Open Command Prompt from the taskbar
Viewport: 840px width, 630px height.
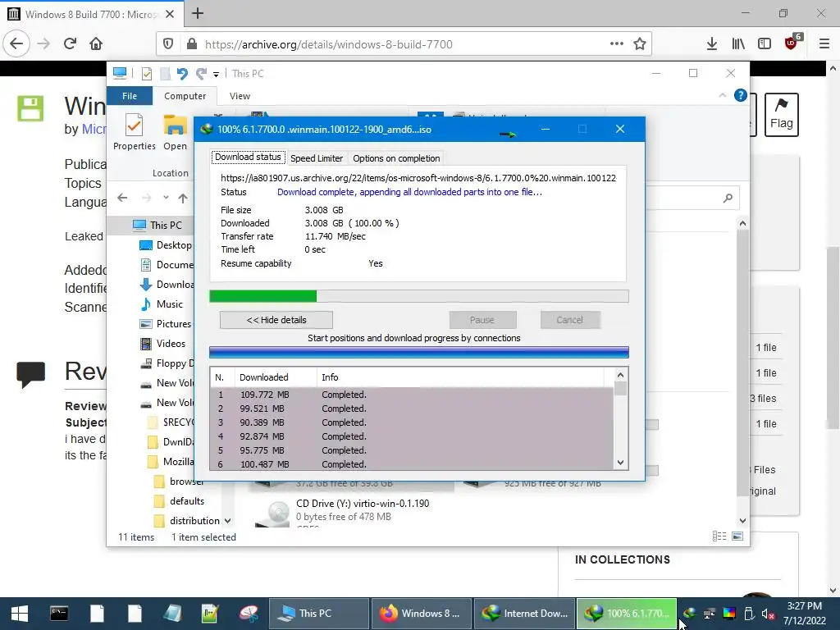coord(59,614)
